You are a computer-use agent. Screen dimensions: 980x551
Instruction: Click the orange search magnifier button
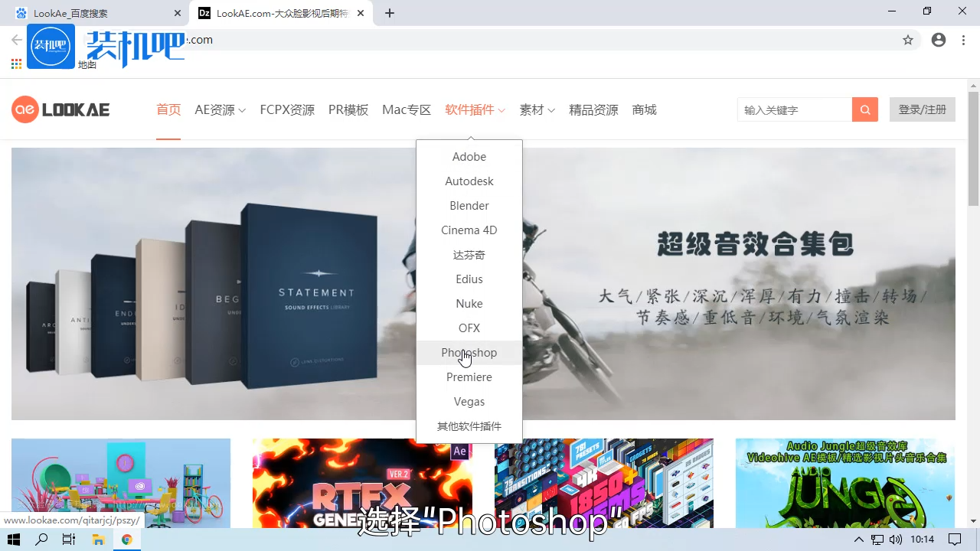864,109
